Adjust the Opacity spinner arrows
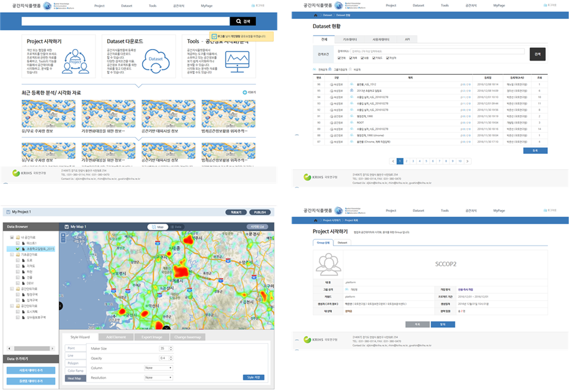The width and height of the screenshot is (570, 392). pos(171,358)
